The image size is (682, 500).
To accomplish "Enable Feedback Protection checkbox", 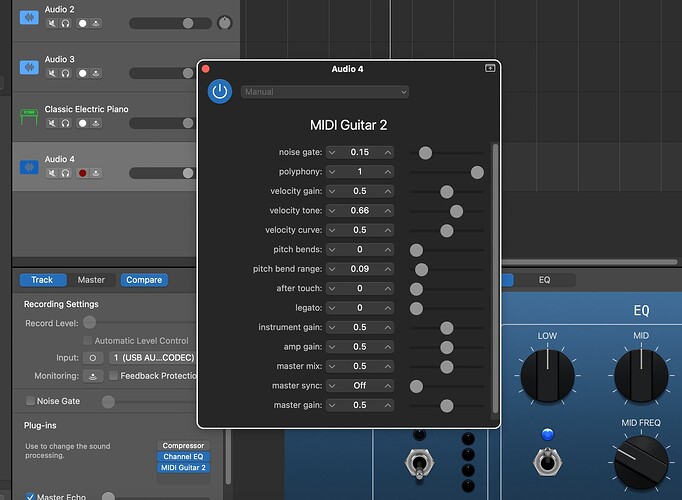I will click(x=113, y=376).
